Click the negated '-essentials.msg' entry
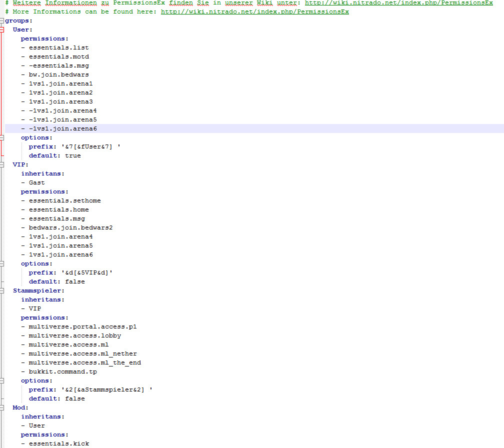The height and width of the screenshot is (448, 504). click(59, 65)
